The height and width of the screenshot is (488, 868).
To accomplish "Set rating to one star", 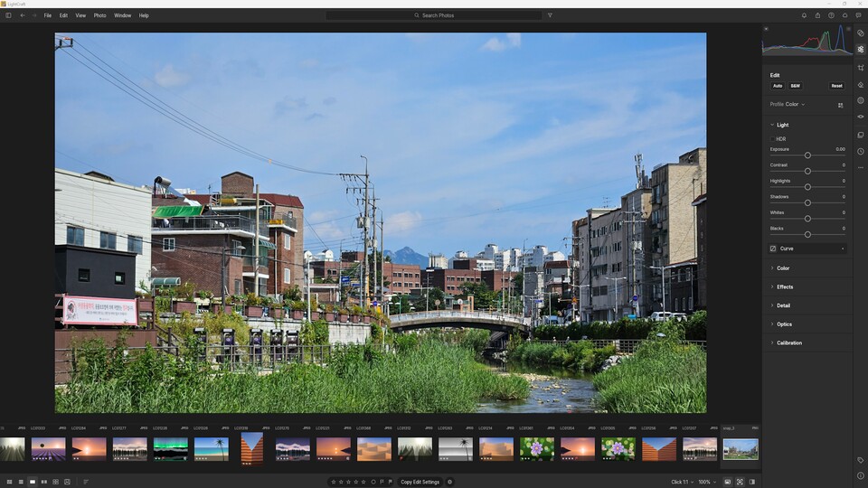I will 334,482.
